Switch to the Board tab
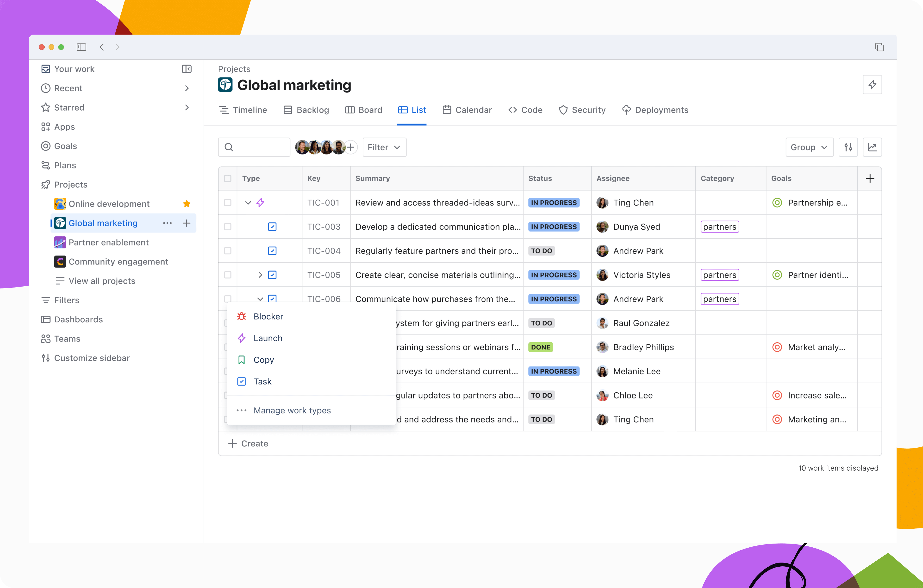 click(364, 110)
